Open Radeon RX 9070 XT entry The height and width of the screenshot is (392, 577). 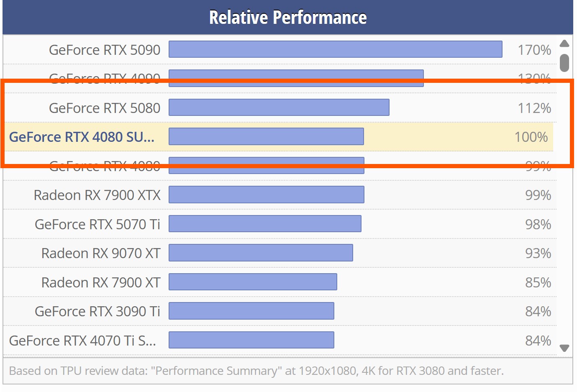coord(101,253)
